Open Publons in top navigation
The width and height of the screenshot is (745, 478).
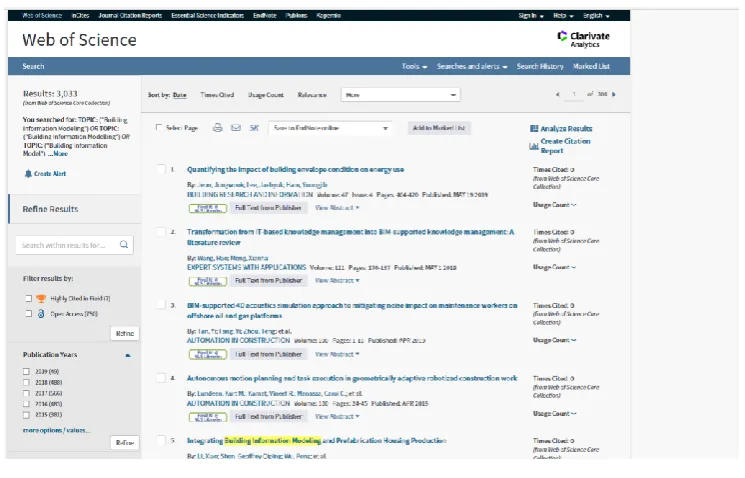pos(296,16)
